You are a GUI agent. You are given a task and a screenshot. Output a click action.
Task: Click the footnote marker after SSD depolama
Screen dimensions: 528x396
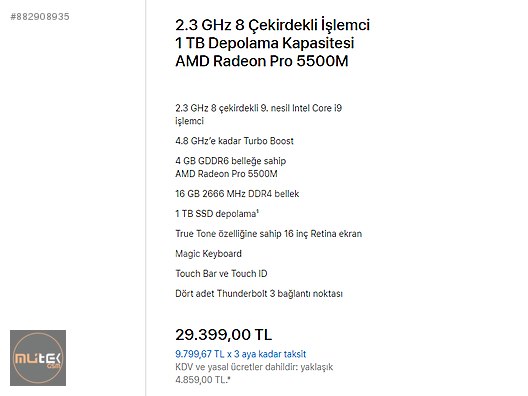point(258,211)
